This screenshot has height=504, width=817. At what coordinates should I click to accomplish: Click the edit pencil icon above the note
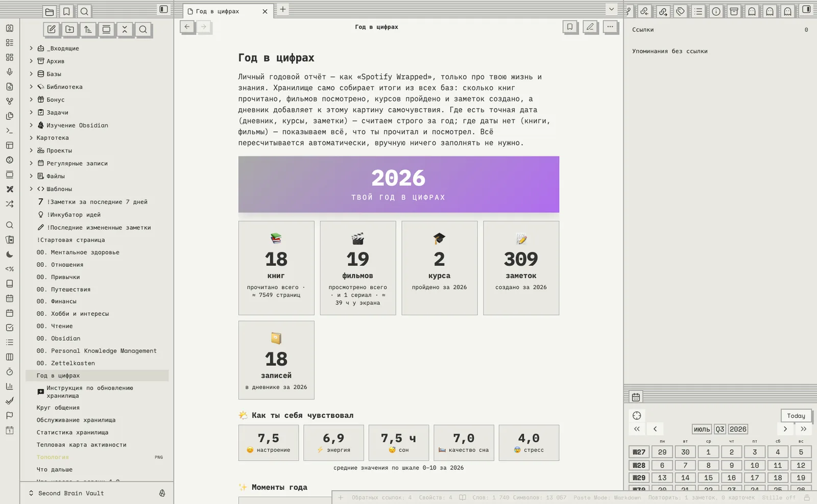590,27
